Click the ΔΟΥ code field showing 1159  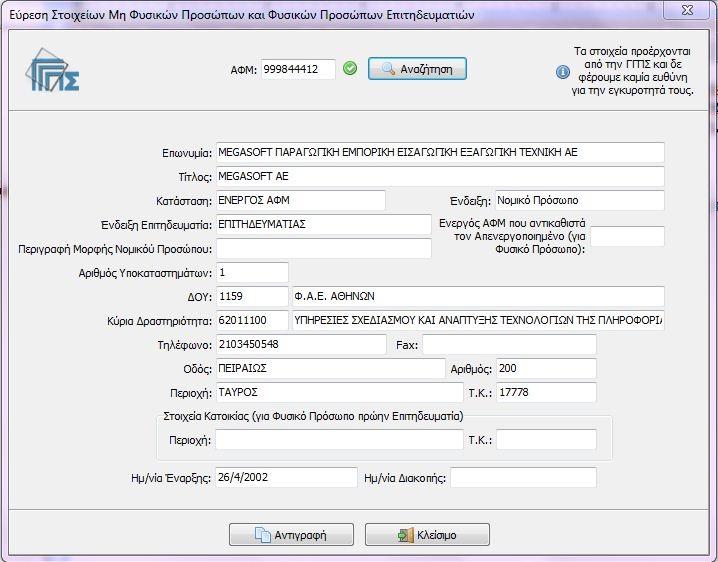click(252, 296)
